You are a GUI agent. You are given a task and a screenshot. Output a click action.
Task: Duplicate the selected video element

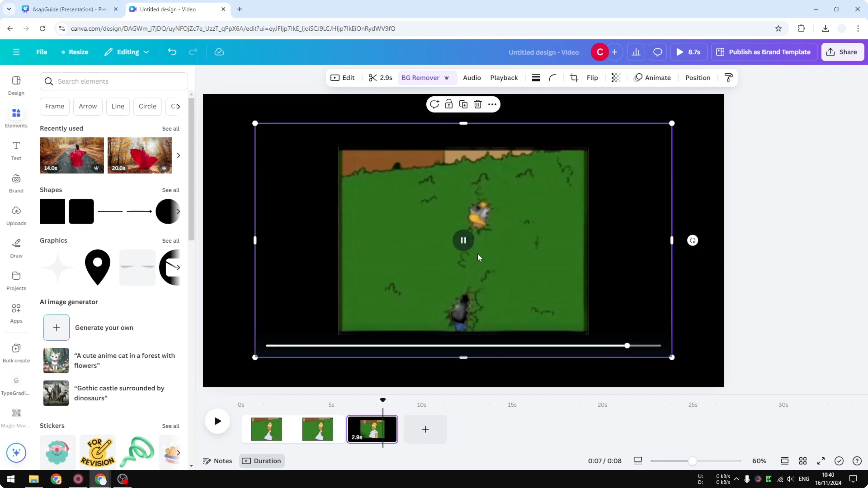point(463,104)
